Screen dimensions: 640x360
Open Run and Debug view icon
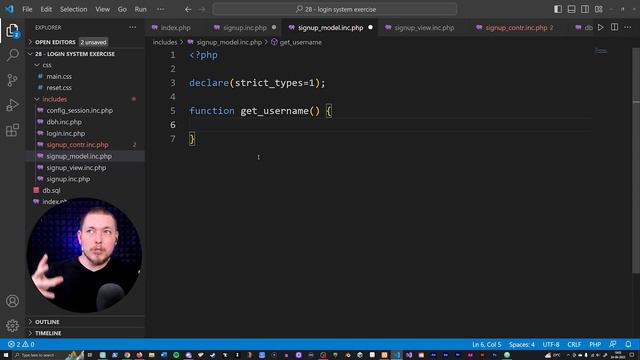[x=12, y=105]
